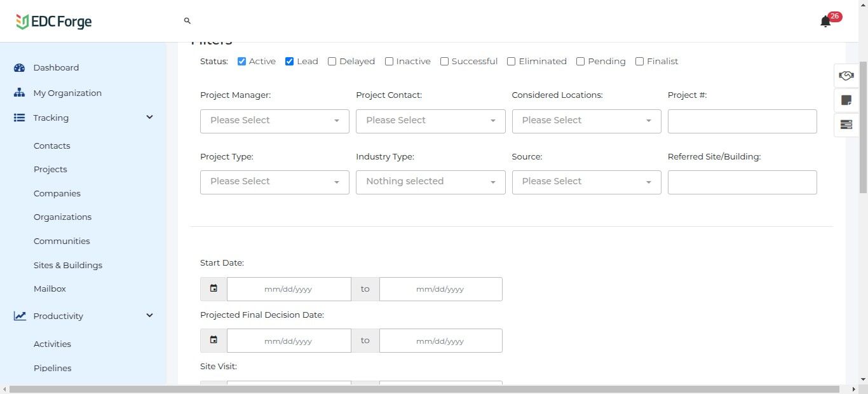Open the notifications bell

(825, 22)
